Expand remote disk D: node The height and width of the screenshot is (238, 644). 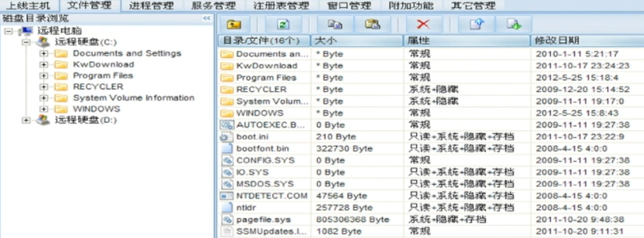click(26, 120)
